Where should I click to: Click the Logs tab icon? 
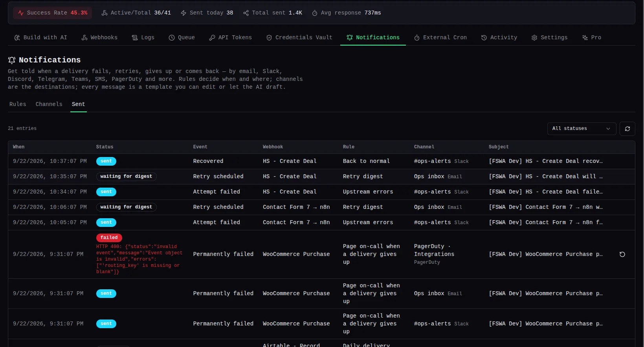pyautogui.click(x=135, y=38)
